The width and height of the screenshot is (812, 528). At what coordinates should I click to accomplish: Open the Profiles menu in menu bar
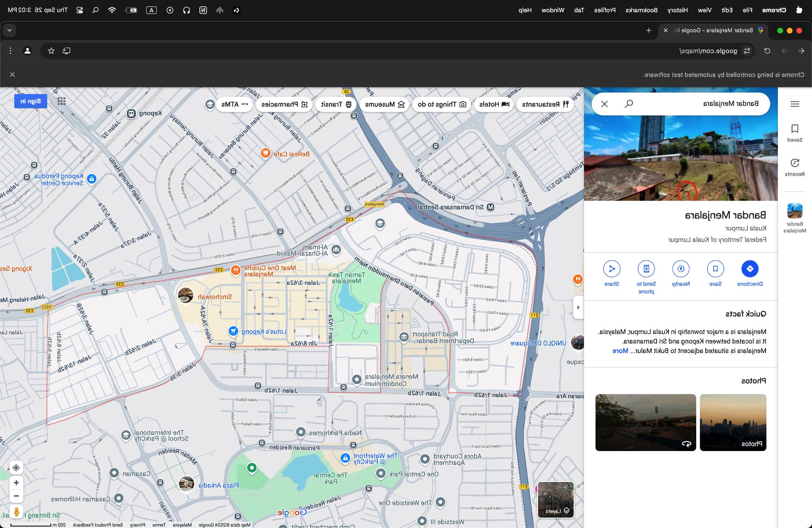pos(605,10)
